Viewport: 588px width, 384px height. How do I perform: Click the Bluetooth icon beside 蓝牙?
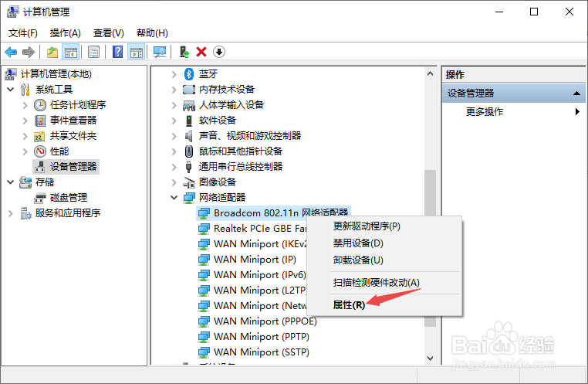pyautogui.click(x=189, y=74)
